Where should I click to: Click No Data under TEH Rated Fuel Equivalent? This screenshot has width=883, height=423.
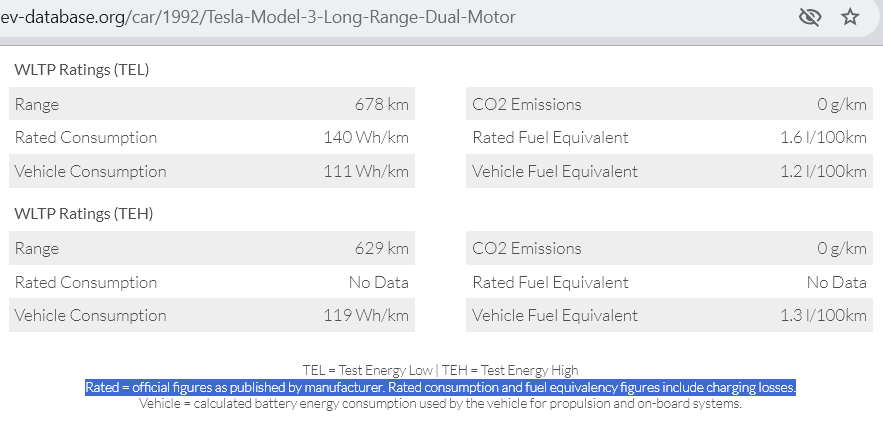[x=836, y=282]
